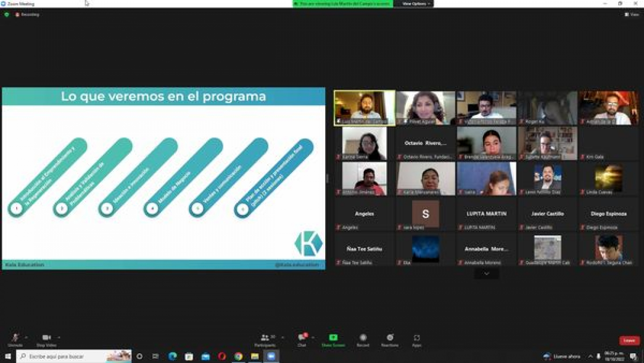Select the Roger Ku video tile
Image resolution: width=644 pixels, height=363 pixels.
point(547,108)
